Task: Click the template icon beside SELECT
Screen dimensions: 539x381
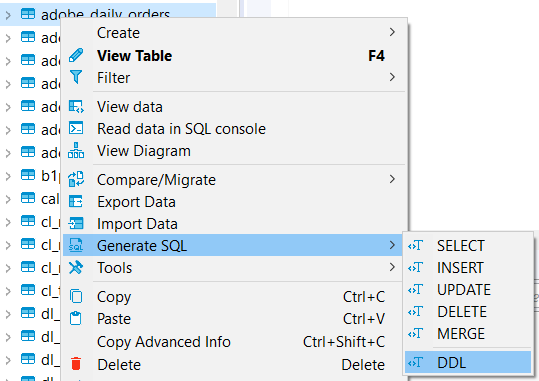Action: (415, 246)
